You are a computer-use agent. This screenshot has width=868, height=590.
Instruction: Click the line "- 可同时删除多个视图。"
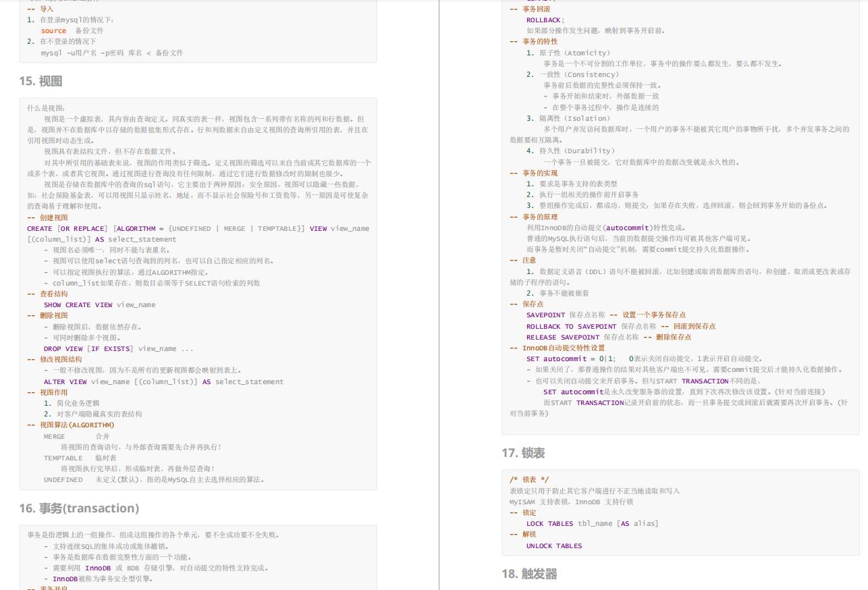(82, 338)
